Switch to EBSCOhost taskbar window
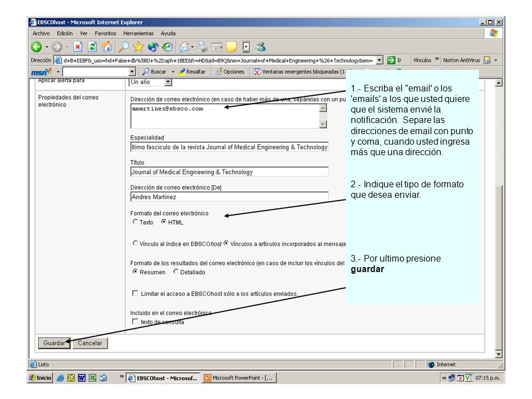This screenshot has height=399, width=532. 162,378
